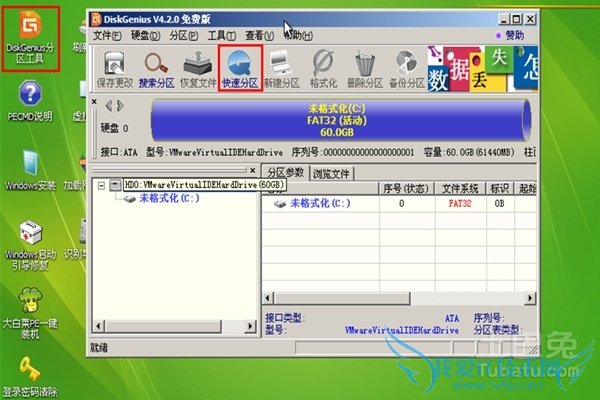The image size is (600, 400).
Task: Close the left tree panel
Action: click(x=253, y=170)
